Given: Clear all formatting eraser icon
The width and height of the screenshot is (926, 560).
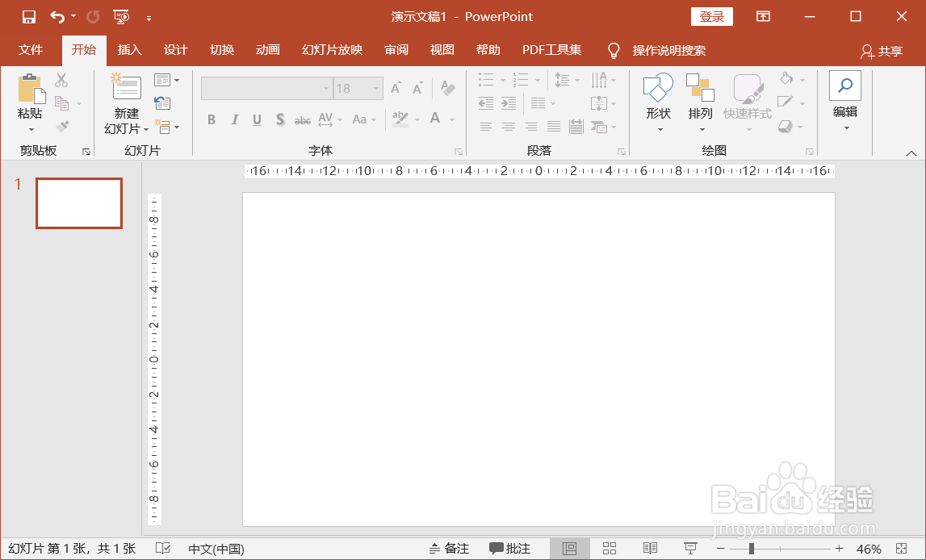Looking at the screenshot, I should click(x=447, y=89).
